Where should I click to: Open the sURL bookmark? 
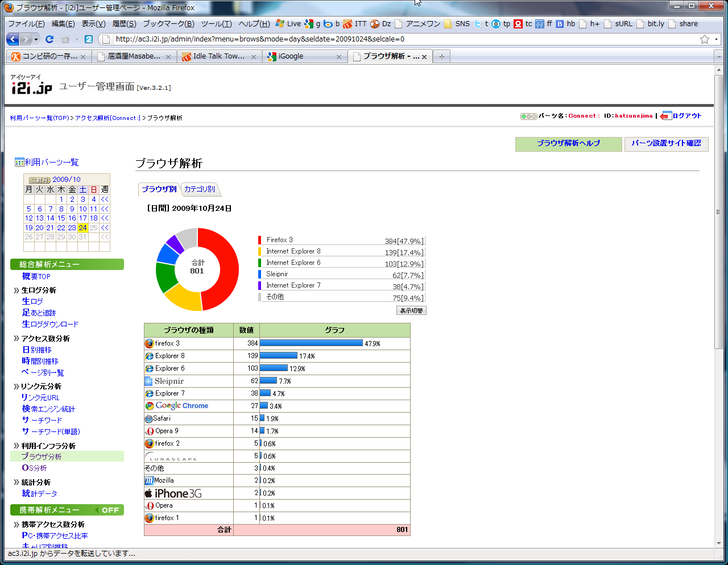pos(618,23)
